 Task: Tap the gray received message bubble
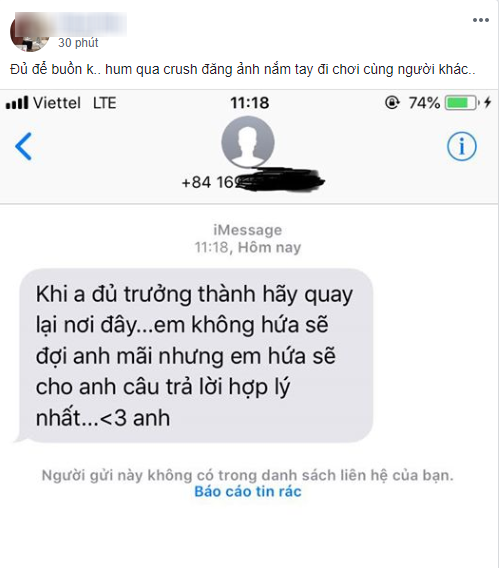click(196, 356)
